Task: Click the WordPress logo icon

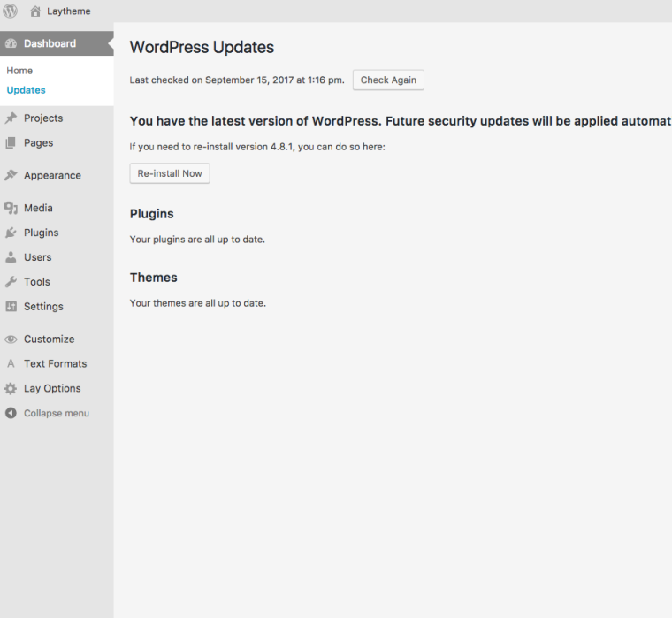Action: point(11,11)
